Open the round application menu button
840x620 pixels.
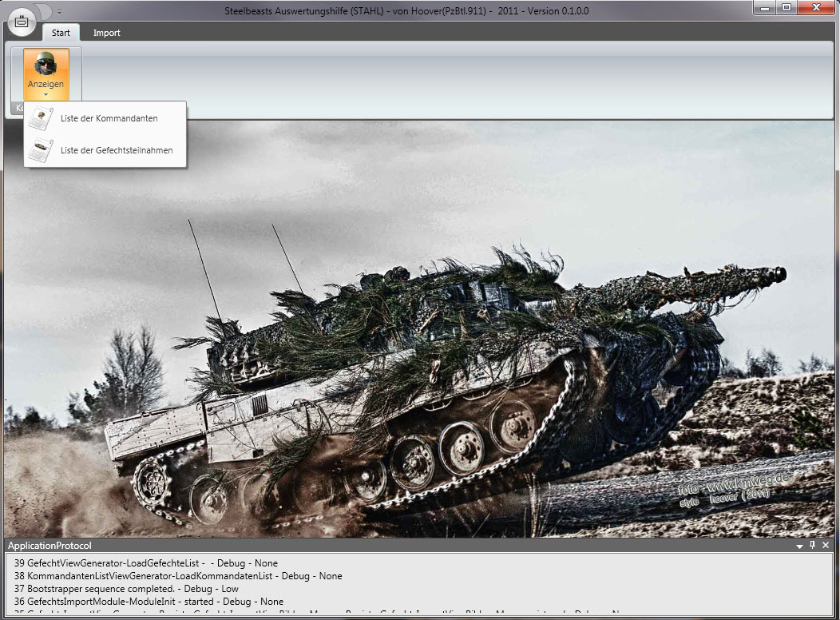[22, 22]
